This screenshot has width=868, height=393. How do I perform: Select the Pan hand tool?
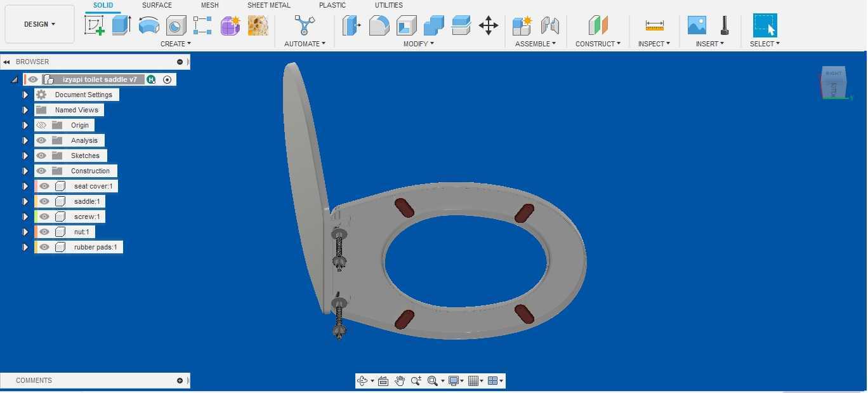(400, 381)
